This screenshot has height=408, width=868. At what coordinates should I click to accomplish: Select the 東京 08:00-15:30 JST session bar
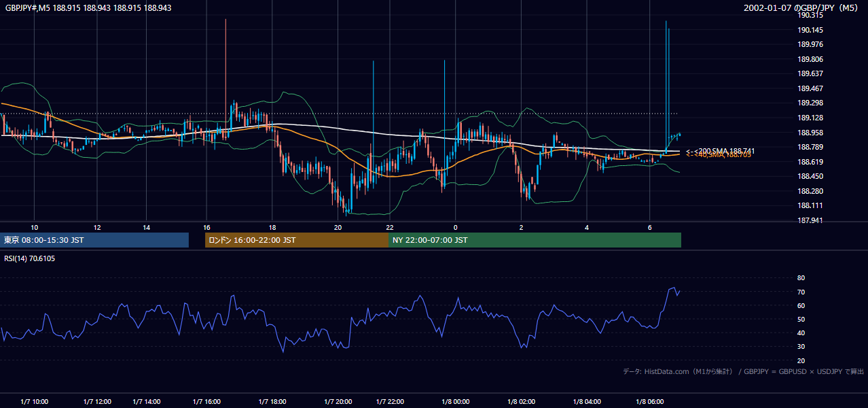point(94,240)
